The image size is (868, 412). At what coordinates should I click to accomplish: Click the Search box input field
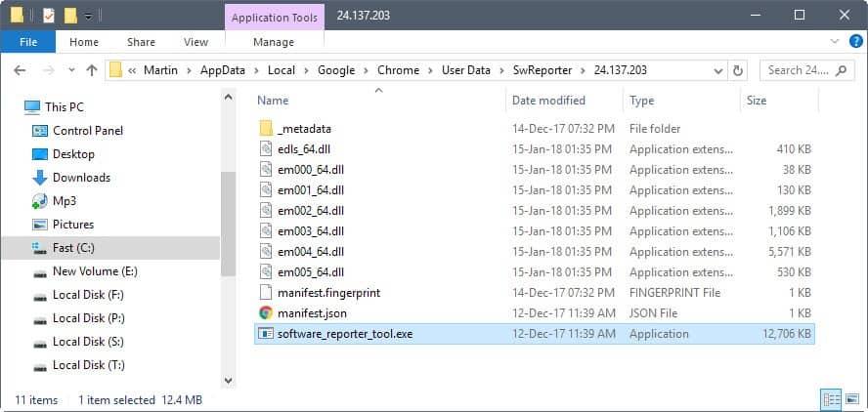tap(800, 70)
